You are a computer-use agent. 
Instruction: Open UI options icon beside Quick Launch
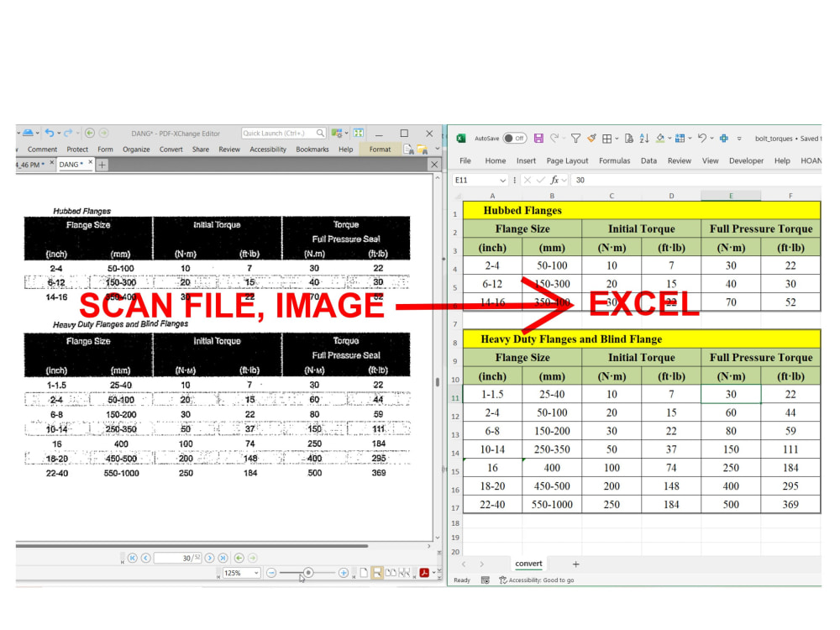click(x=337, y=133)
